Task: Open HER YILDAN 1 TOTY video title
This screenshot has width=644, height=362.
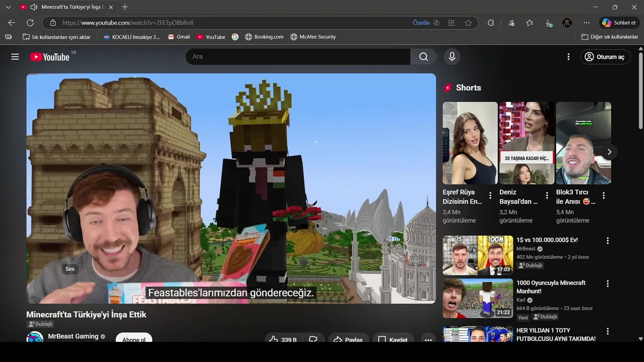Action: (x=556, y=335)
